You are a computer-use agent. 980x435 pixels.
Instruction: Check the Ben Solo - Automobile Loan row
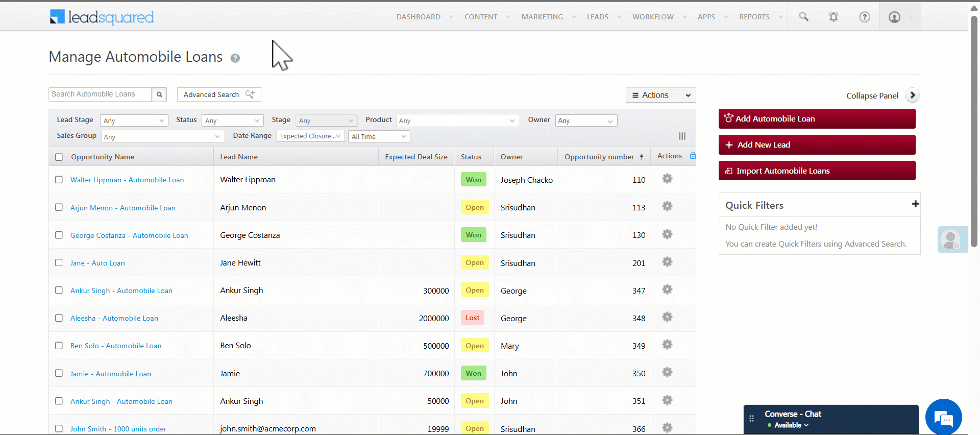pos(59,346)
